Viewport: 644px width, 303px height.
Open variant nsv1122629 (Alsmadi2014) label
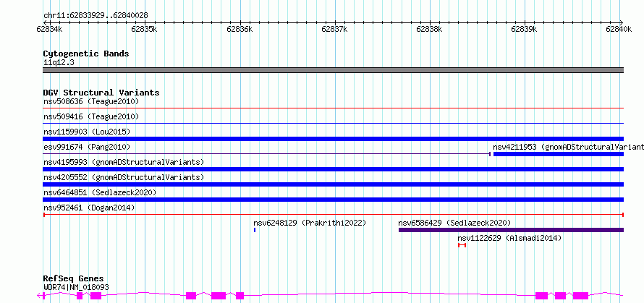tap(509, 238)
